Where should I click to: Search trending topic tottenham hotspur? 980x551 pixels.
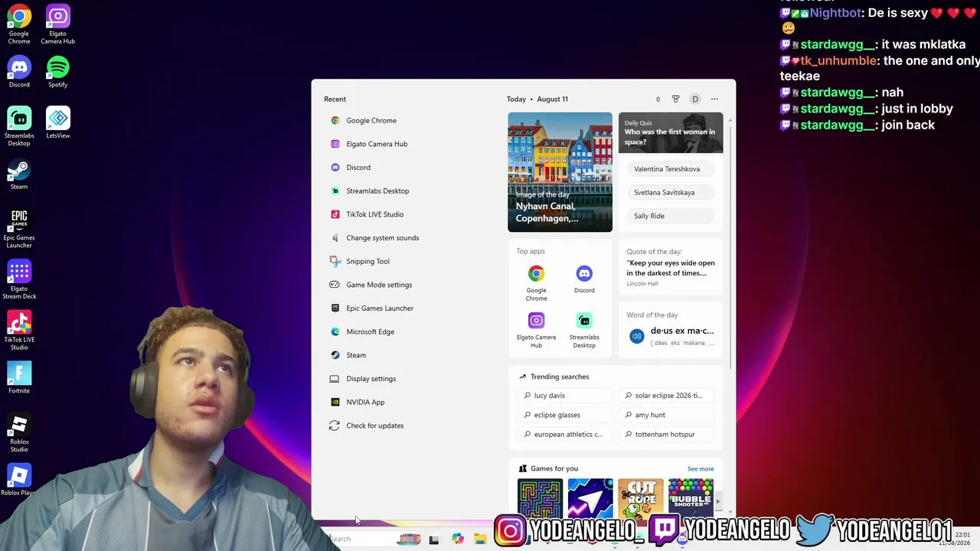pos(665,434)
